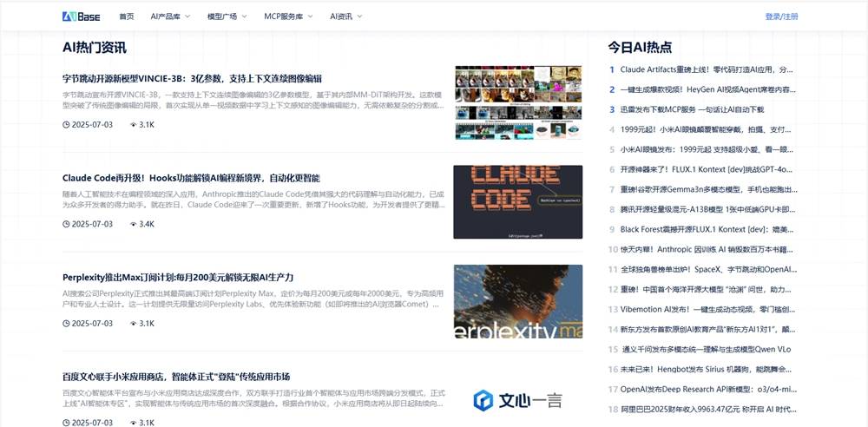Click the VINCIE-3B image grid thumbnail
868x427 pixels.
point(517,102)
